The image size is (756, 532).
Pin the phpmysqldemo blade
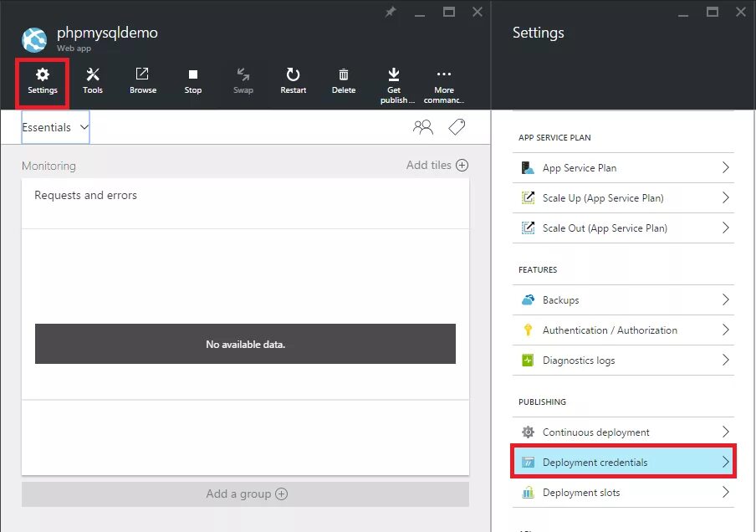390,12
